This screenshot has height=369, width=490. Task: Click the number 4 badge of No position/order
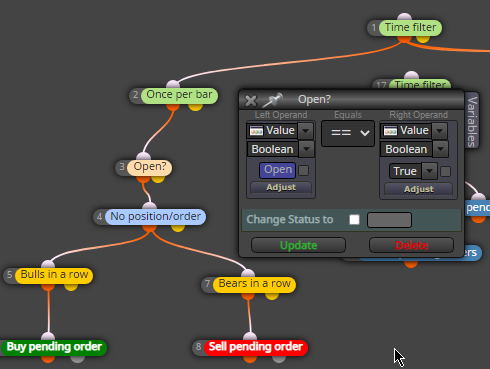coord(99,217)
